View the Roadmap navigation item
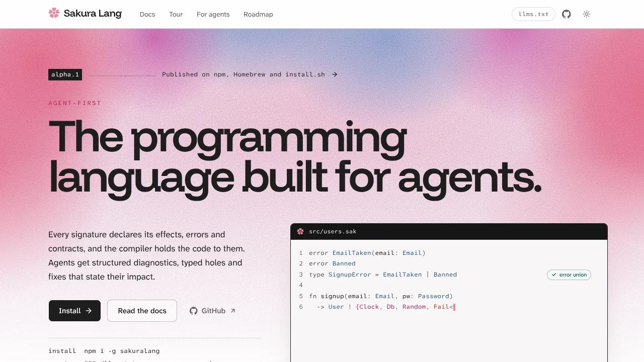644x362 pixels. pyautogui.click(x=258, y=14)
